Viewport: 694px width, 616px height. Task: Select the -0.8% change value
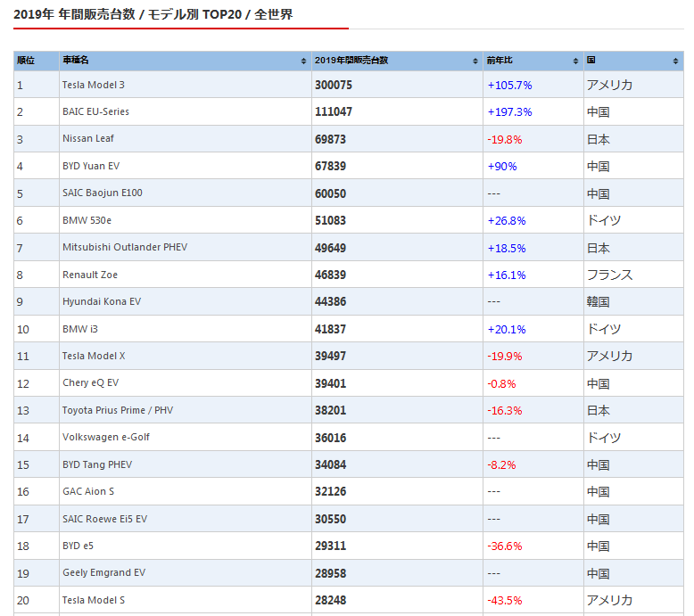501,384
